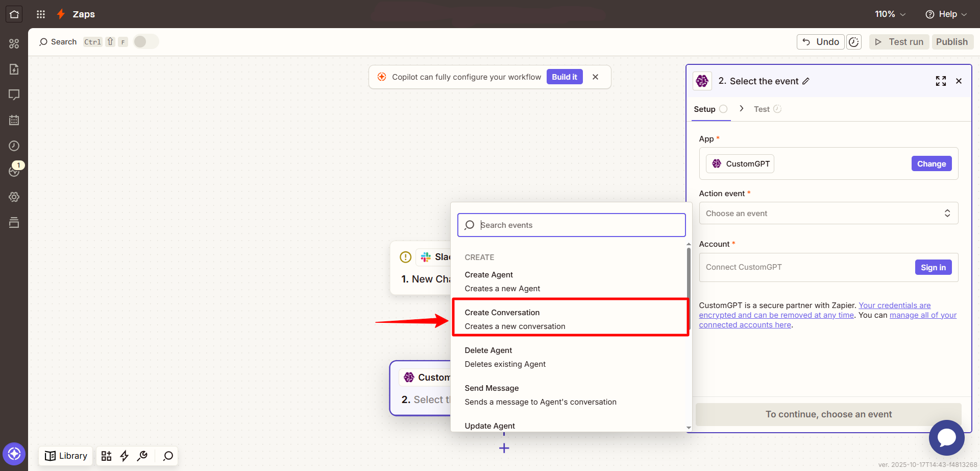Open the sidebar settings gear icon

tap(14, 197)
